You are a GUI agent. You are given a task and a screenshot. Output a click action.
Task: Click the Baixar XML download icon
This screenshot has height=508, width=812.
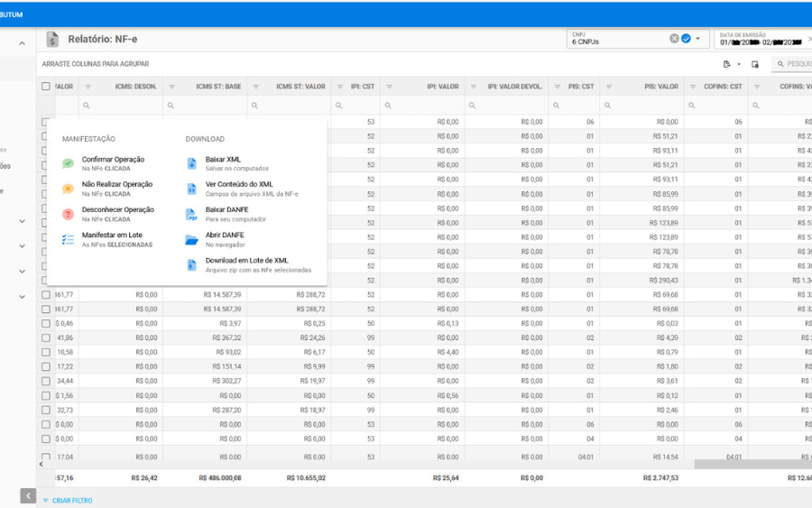coord(191,163)
